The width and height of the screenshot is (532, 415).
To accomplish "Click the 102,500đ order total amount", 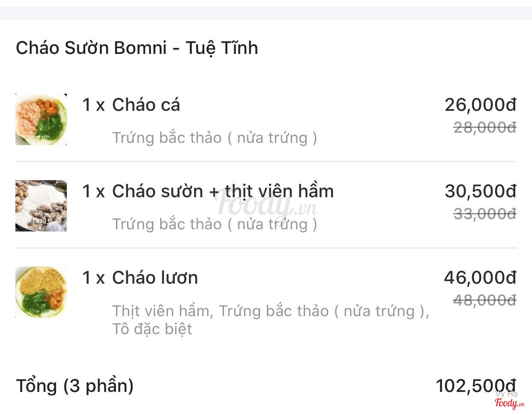I will pos(475,386).
